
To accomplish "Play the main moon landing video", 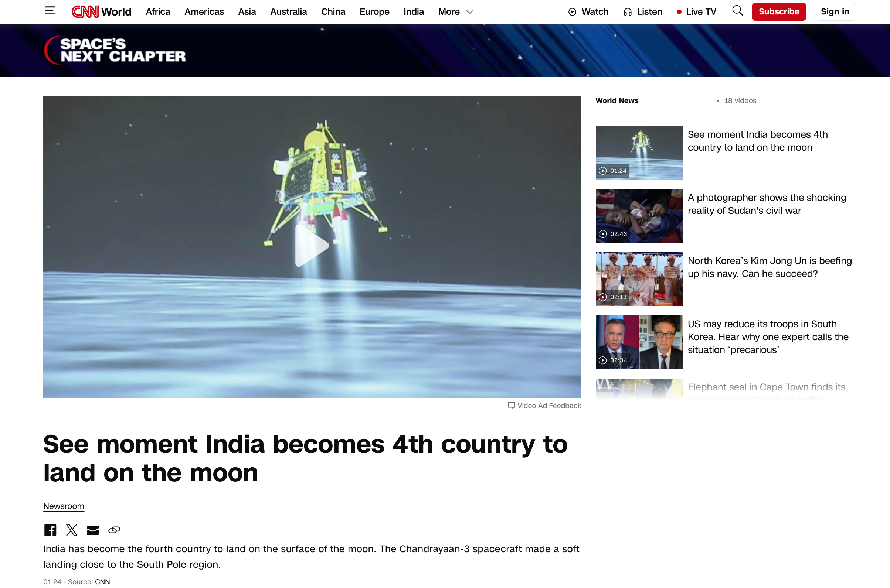I will (312, 246).
